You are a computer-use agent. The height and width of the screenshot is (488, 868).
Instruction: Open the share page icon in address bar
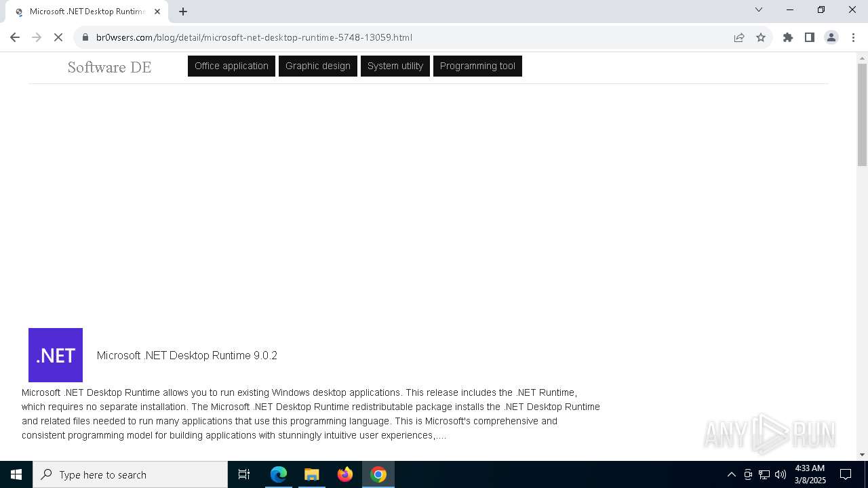(739, 37)
